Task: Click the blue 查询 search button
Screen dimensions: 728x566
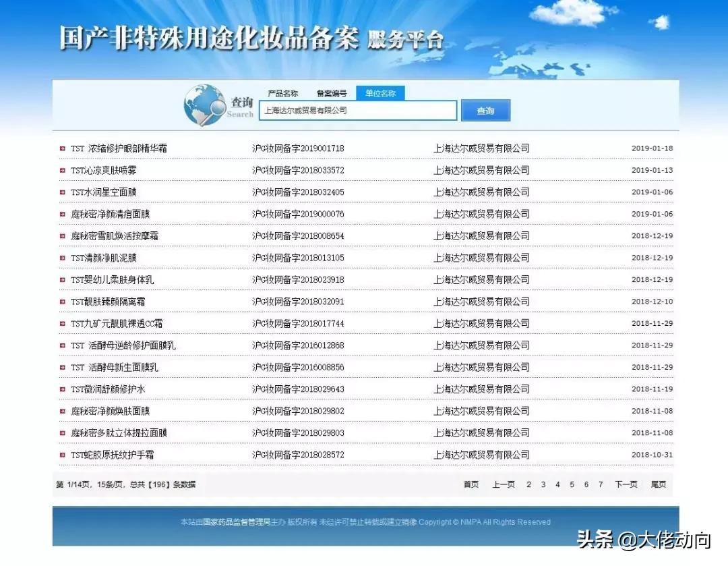Action: click(486, 110)
